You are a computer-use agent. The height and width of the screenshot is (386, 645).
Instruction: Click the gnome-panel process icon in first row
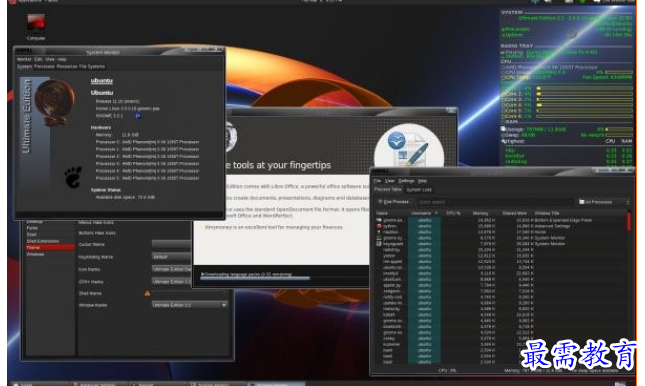[x=379, y=220]
